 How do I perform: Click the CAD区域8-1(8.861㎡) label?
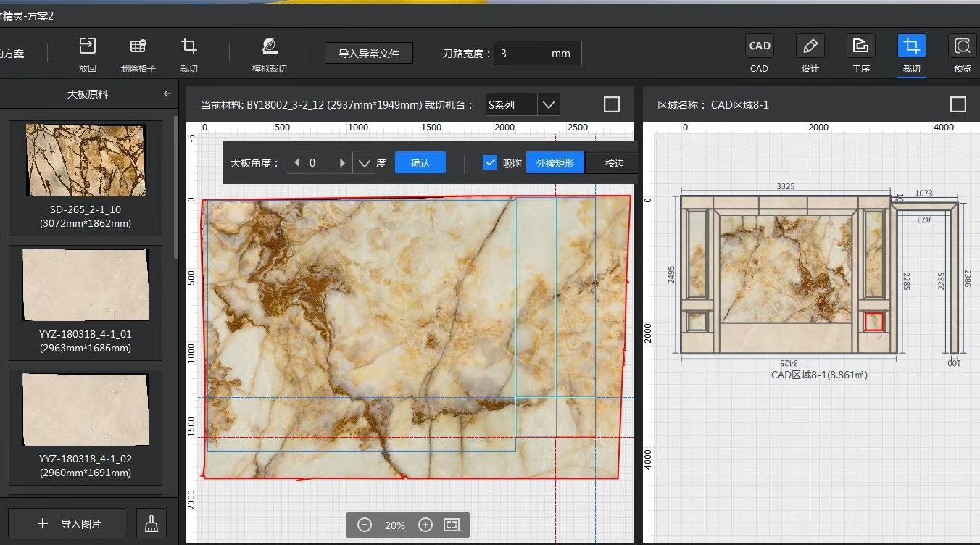click(x=819, y=375)
